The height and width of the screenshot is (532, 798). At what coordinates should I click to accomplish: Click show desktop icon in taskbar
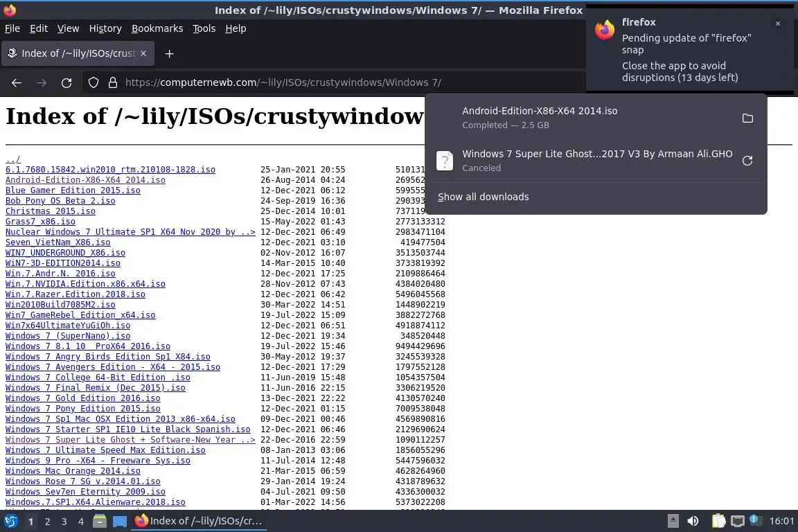pyautogui.click(x=120, y=522)
